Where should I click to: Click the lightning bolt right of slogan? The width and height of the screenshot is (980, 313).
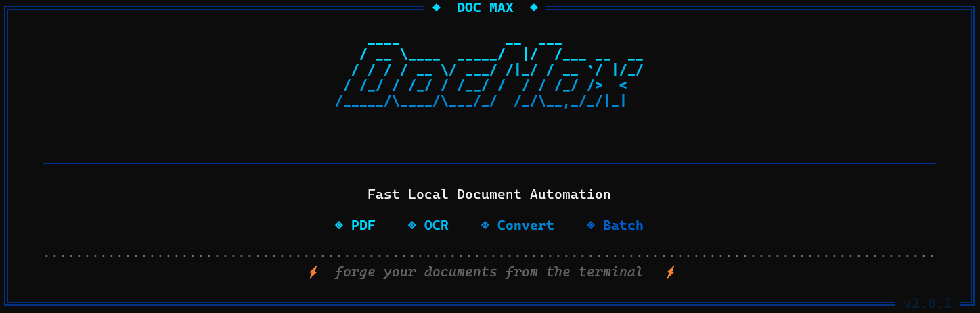tap(671, 272)
